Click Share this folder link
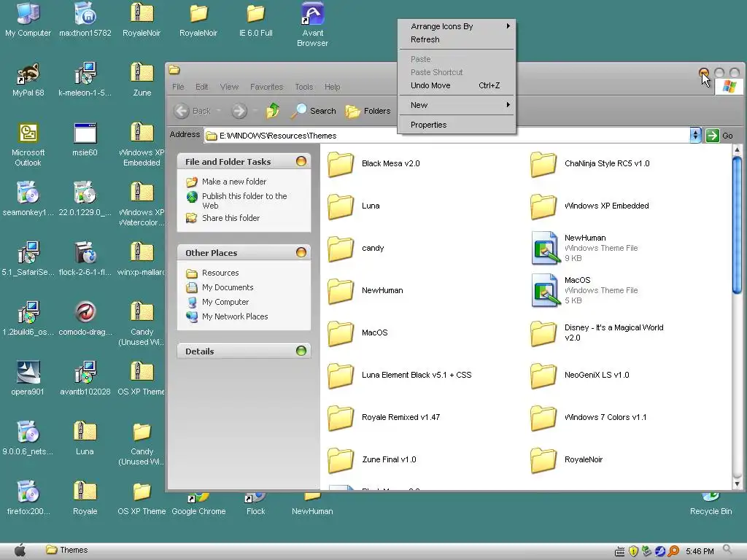Image resolution: width=747 pixels, height=560 pixels. click(223, 218)
